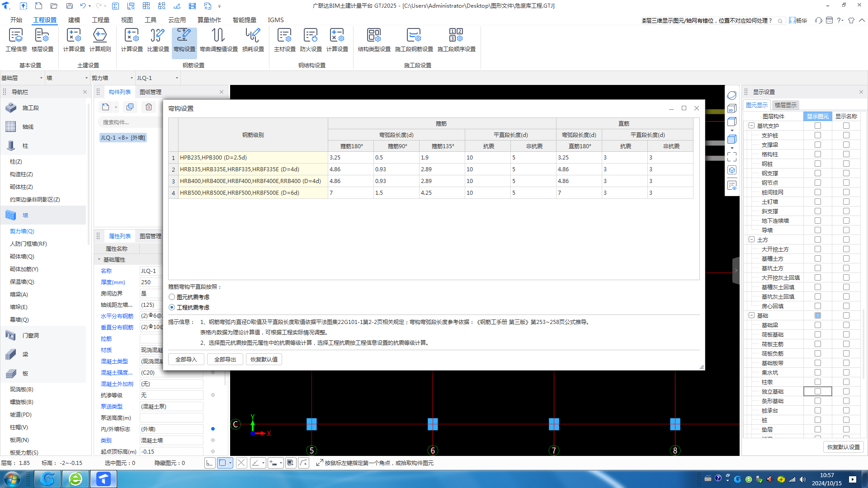Open dropdown arrow beside new component icon
Image resolution: width=868 pixels, height=488 pixels.
(x=116, y=108)
